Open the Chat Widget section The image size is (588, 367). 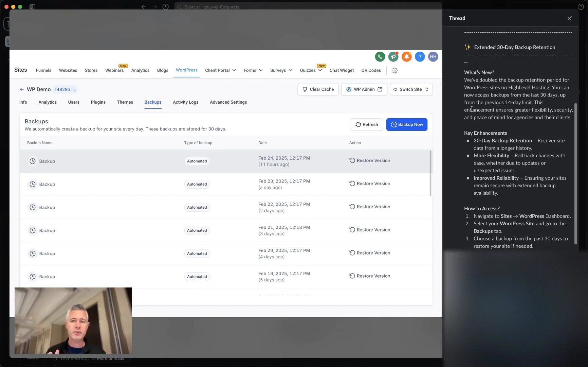tap(342, 70)
